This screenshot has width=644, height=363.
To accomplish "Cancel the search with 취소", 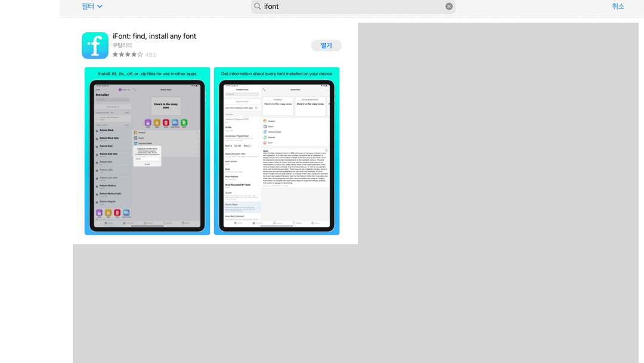I will [618, 6].
